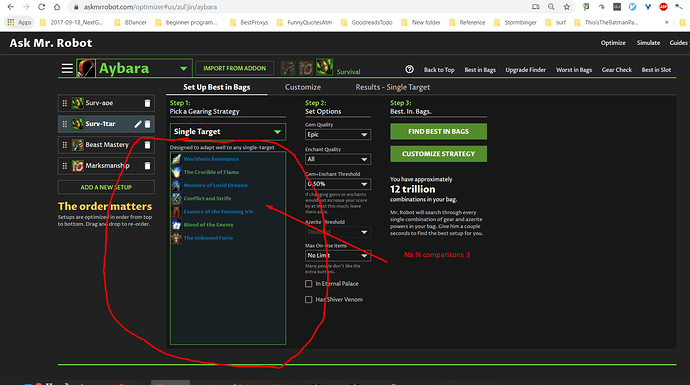Enable the In Eternal Palace checkbox
690x385 pixels.
pos(308,284)
